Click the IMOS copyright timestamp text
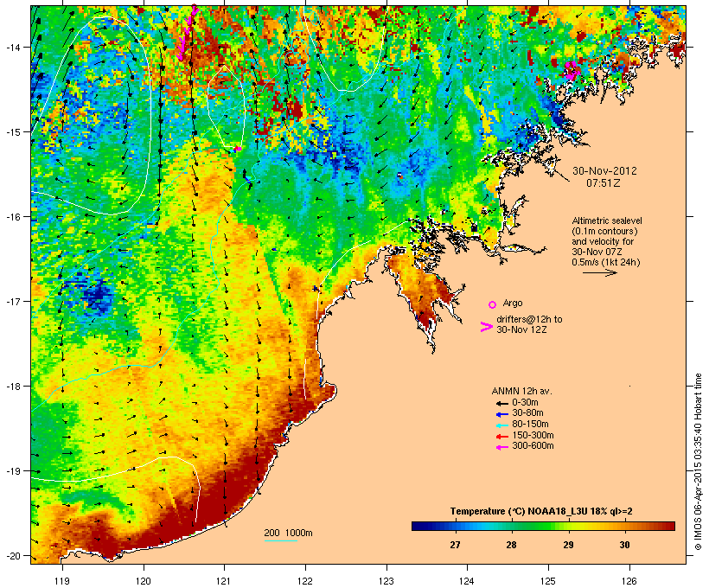 click(698, 462)
